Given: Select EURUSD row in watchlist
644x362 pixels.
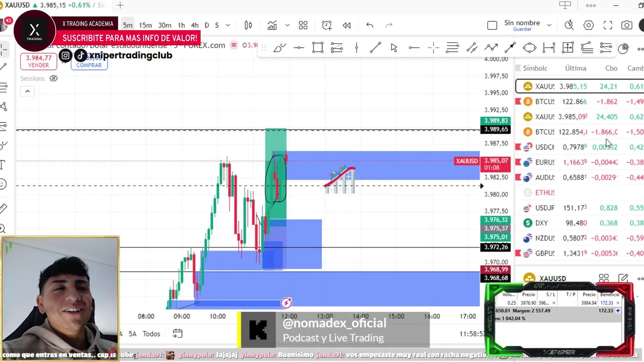Looking at the screenshot, I should point(580,162).
